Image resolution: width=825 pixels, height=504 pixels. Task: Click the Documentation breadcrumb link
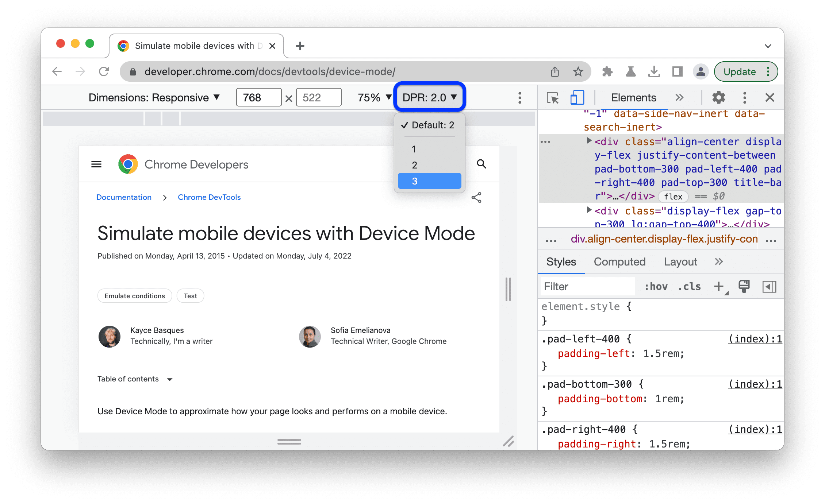(124, 197)
